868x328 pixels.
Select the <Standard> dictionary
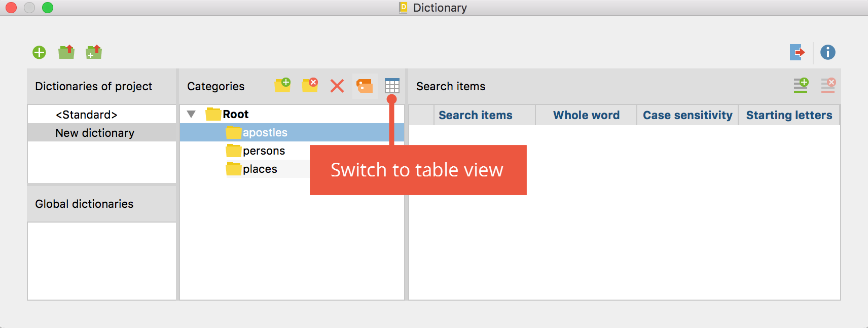pyautogui.click(x=102, y=115)
